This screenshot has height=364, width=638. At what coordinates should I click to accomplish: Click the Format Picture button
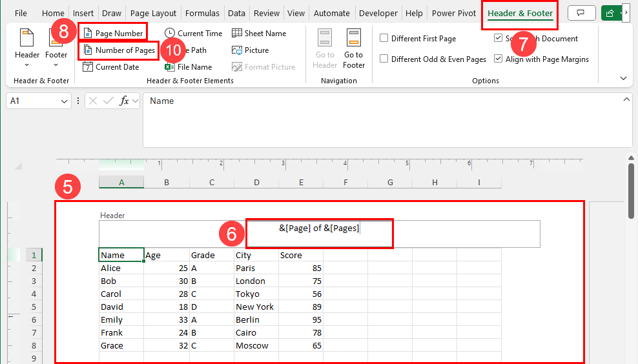tap(263, 67)
